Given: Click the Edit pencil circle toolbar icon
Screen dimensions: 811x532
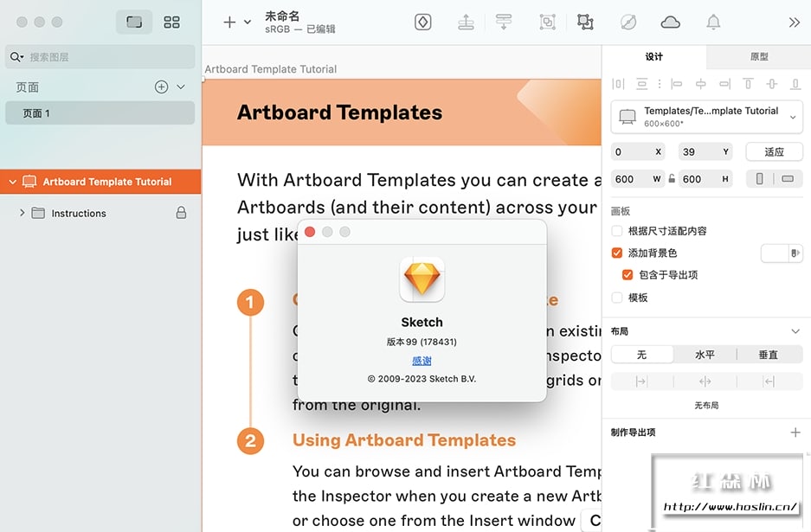Looking at the screenshot, I should click(x=628, y=22).
